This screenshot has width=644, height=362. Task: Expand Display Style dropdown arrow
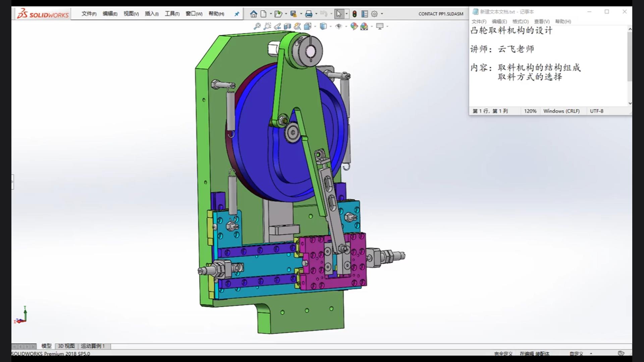(x=330, y=26)
